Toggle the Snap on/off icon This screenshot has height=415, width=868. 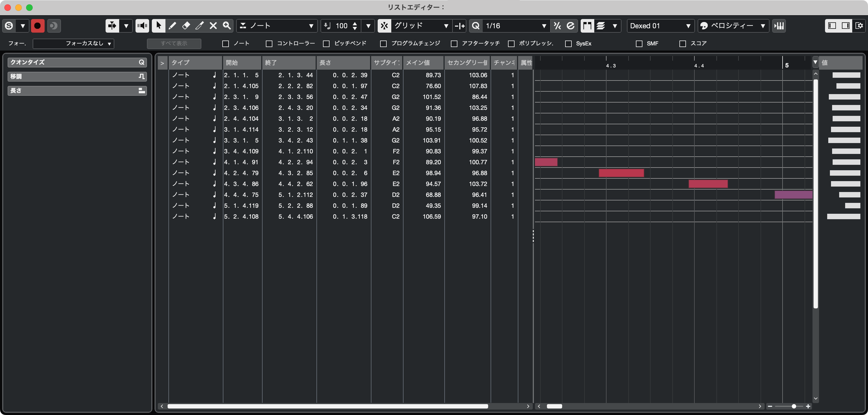point(384,26)
